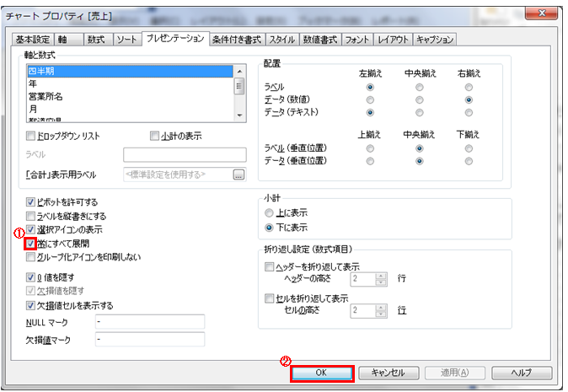Click the キャンセル button
Screen dimensions: 568x392
point(388,373)
